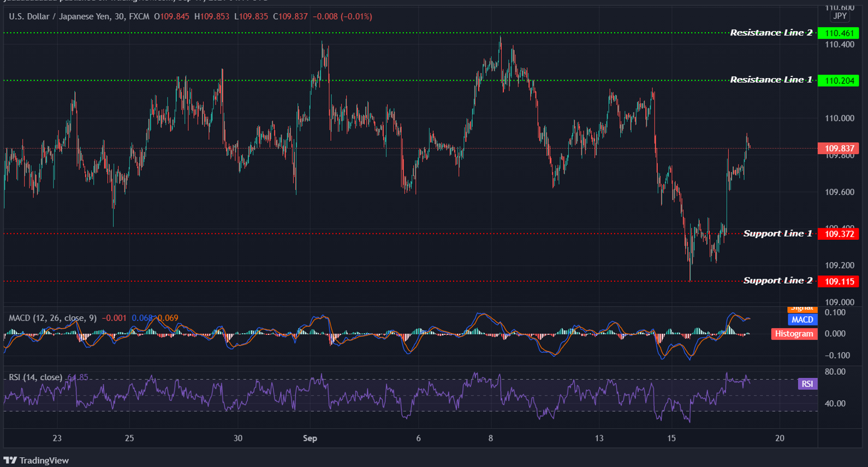Click the -0.100 MACD axis label
The width and height of the screenshot is (868, 467).
tap(837, 356)
